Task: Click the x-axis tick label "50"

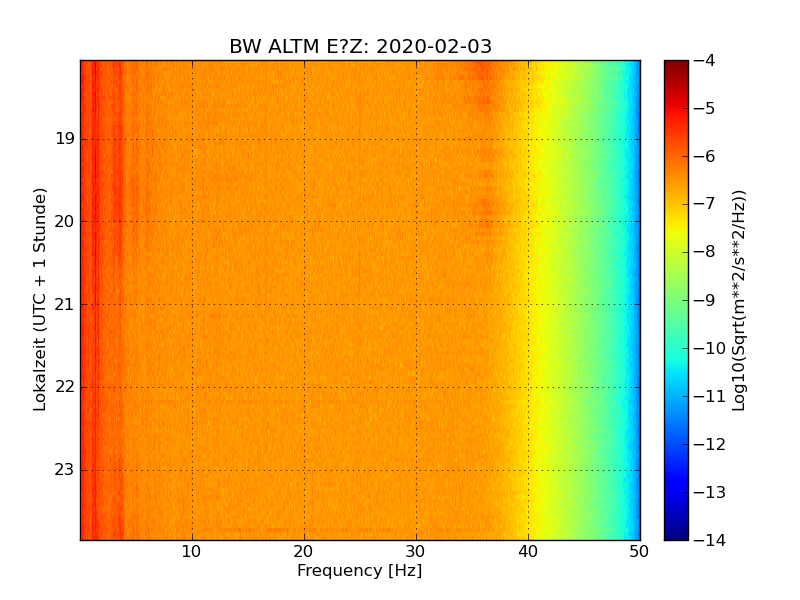Action: [639, 552]
